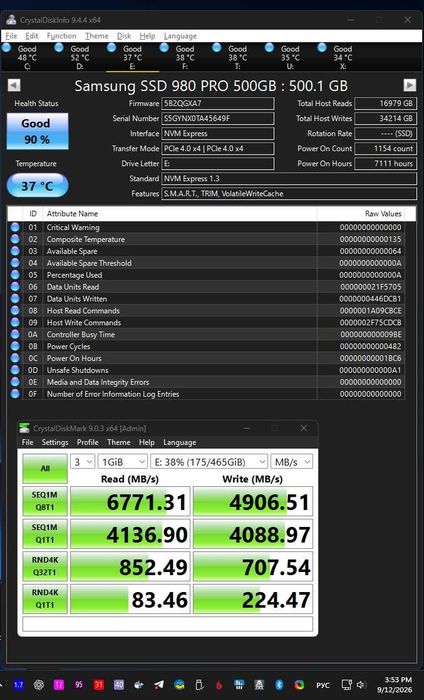Viewport: 424px width, 700px height.
Task: Click the Firmware field 5B2QGXA7
Action: click(x=218, y=103)
